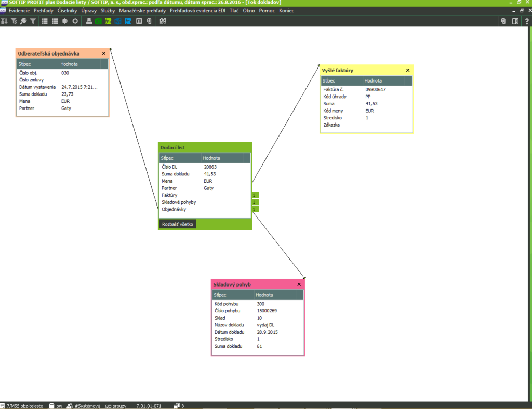
Task: Open the calculator icon in the toolbar
Action: click(139, 21)
